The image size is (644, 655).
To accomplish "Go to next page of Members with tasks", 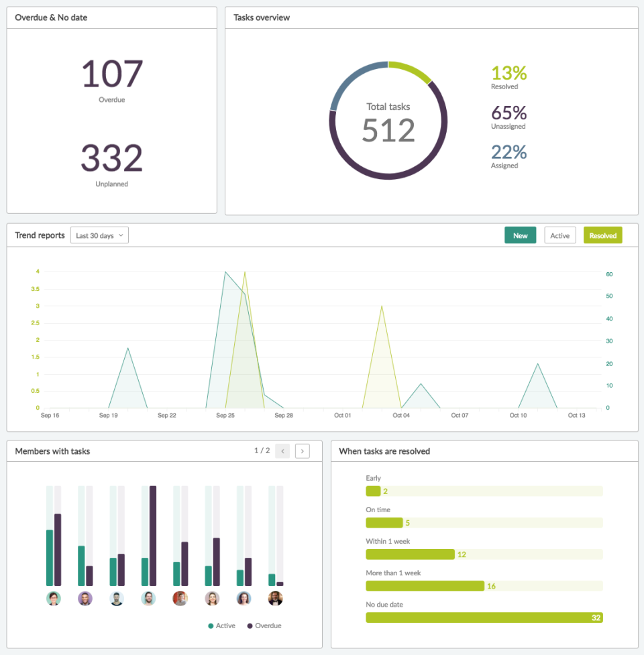I will point(302,451).
